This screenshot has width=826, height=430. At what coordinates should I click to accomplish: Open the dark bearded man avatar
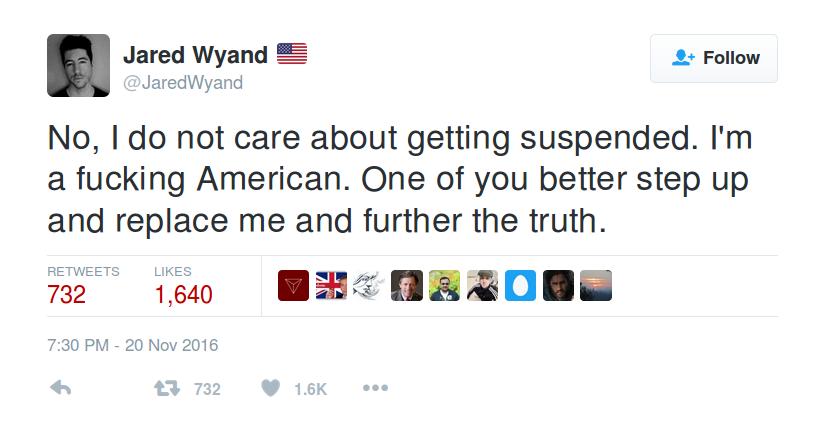558,286
